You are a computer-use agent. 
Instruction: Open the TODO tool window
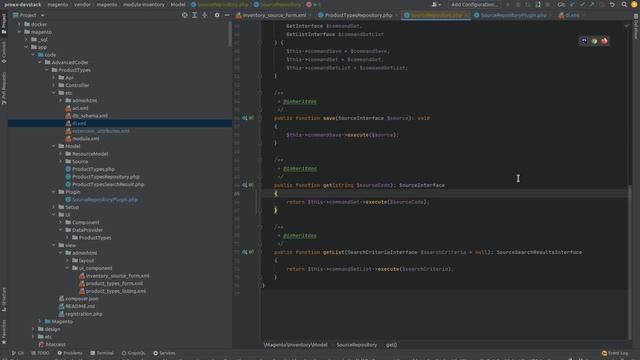point(40,353)
